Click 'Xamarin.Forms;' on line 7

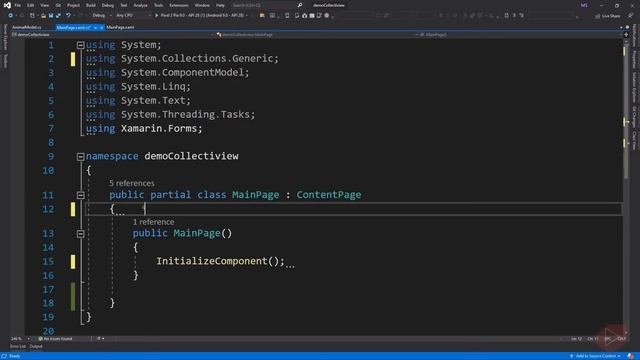[162, 129]
